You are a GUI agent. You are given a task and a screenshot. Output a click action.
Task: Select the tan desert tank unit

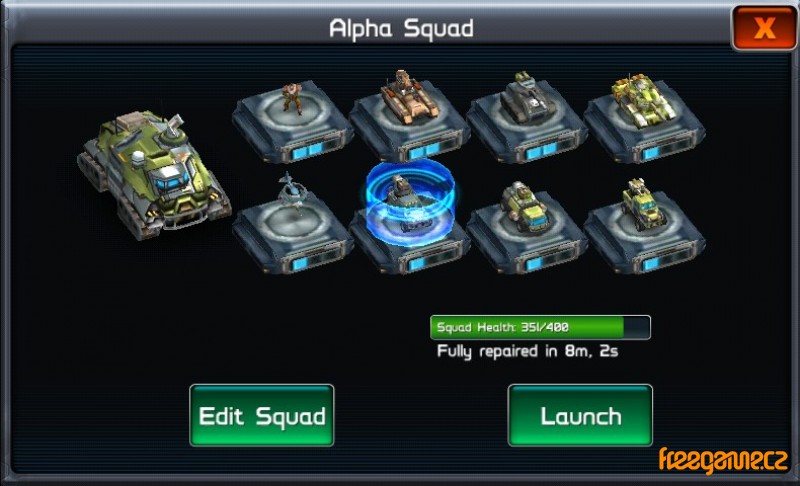point(410,97)
